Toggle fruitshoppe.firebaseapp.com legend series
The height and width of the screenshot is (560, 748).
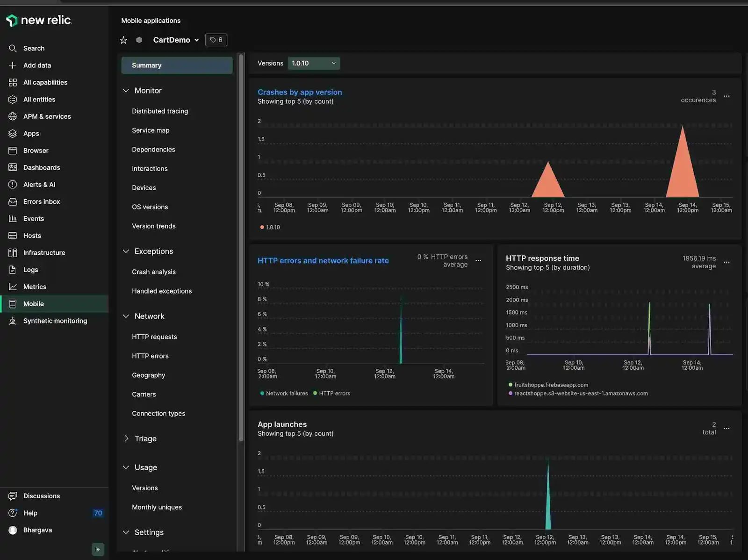pos(548,385)
